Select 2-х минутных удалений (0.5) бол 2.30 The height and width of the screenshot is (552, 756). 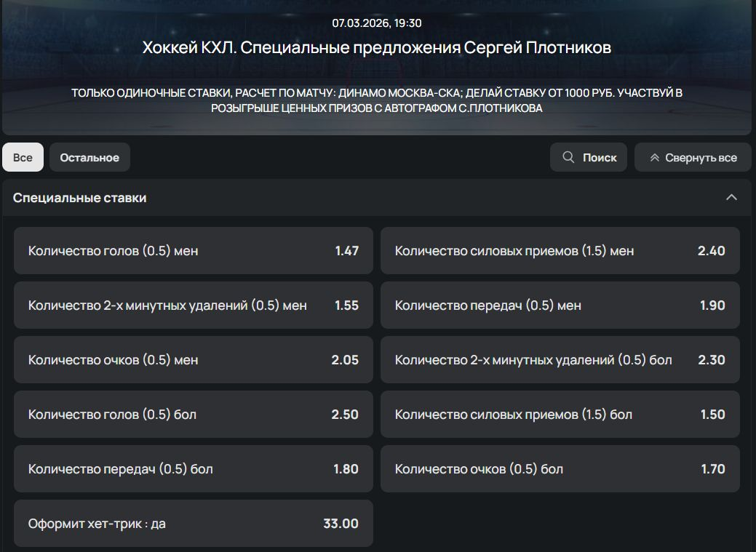(x=560, y=360)
